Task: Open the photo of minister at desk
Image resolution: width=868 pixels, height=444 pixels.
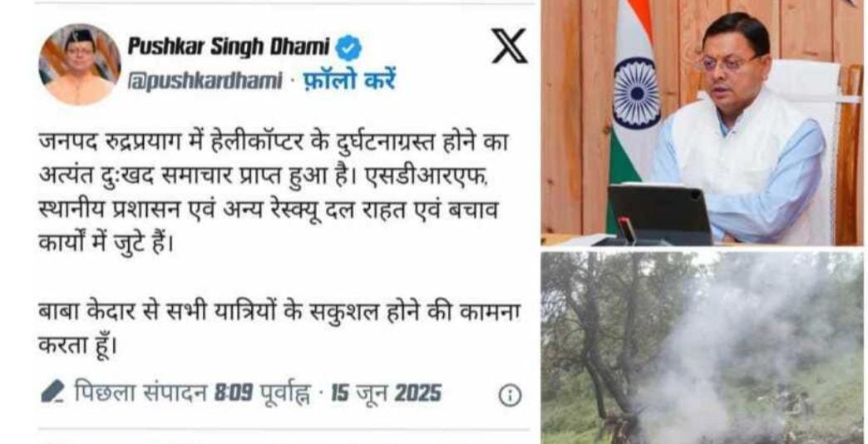Action: (x=702, y=122)
